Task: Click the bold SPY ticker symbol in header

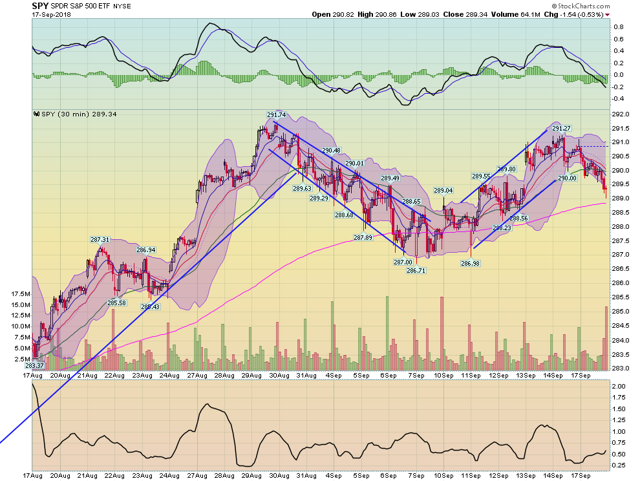Action: click(x=40, y=6)
